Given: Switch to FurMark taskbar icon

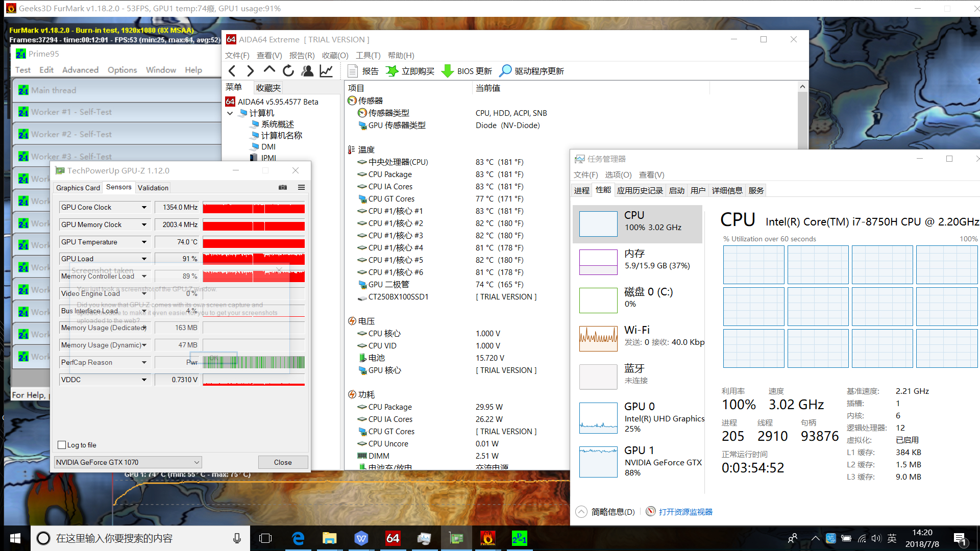Looking at the screenshot, I should click(487, 538).
